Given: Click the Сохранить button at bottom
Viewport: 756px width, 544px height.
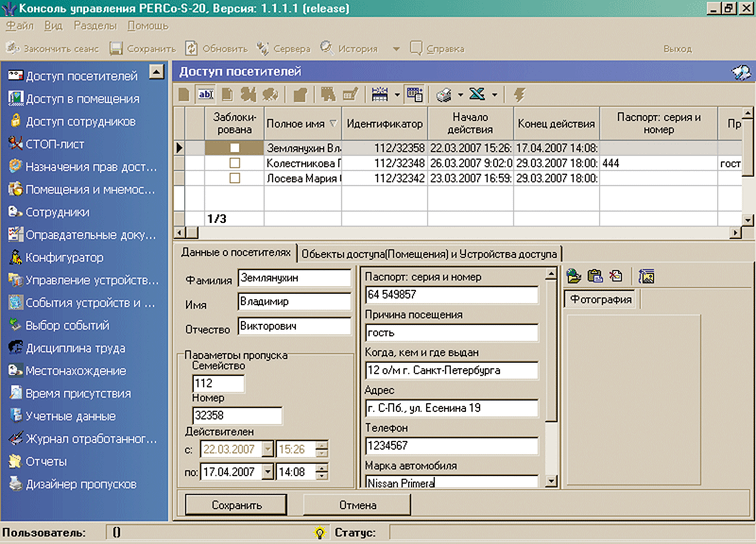Looking at the screenshot, I should point(236,505).
